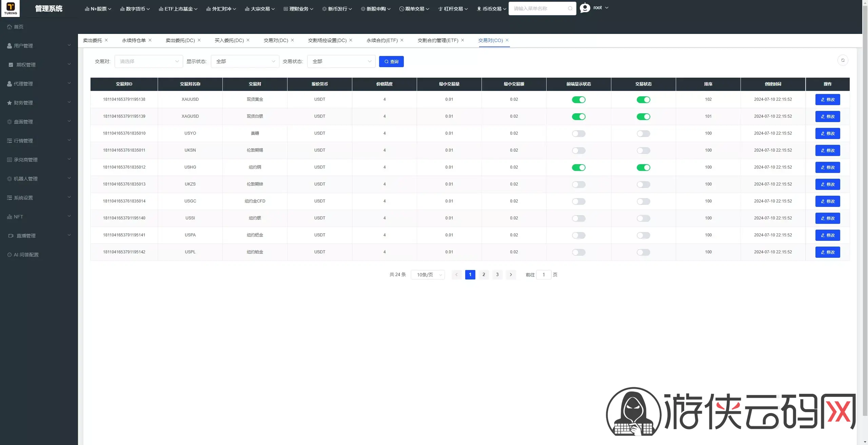Toggle front-end display for XAUUSD
This screenshot has height=445, width=868.
point(578,100)
